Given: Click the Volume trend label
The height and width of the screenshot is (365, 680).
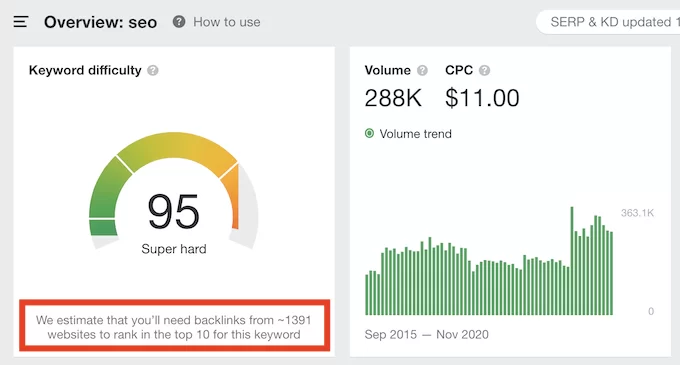Looking at the screenshot, I should coord(415,134).
